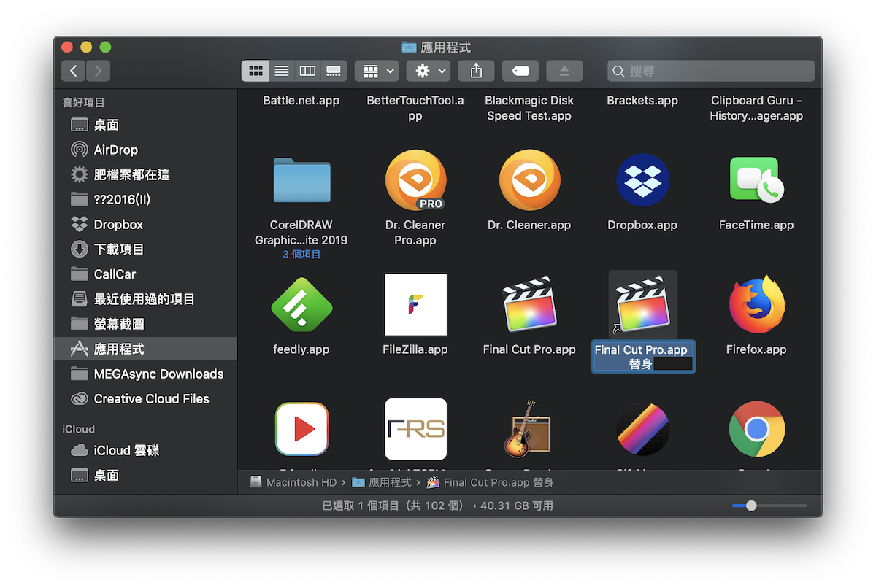Open the 螢幕截圖 sidebar folder
Image resolution: width=876 pixels, height=588 pixels.
145,324
